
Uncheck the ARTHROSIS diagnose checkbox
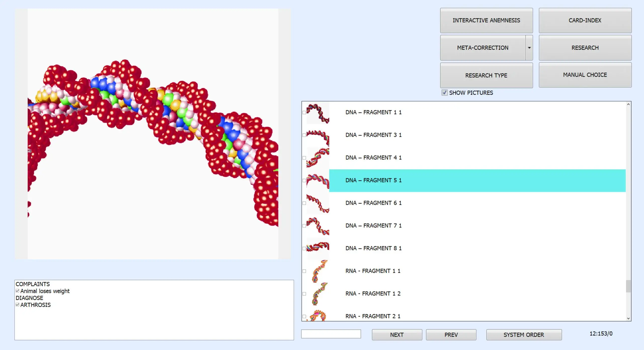click(x=17, y=305)
